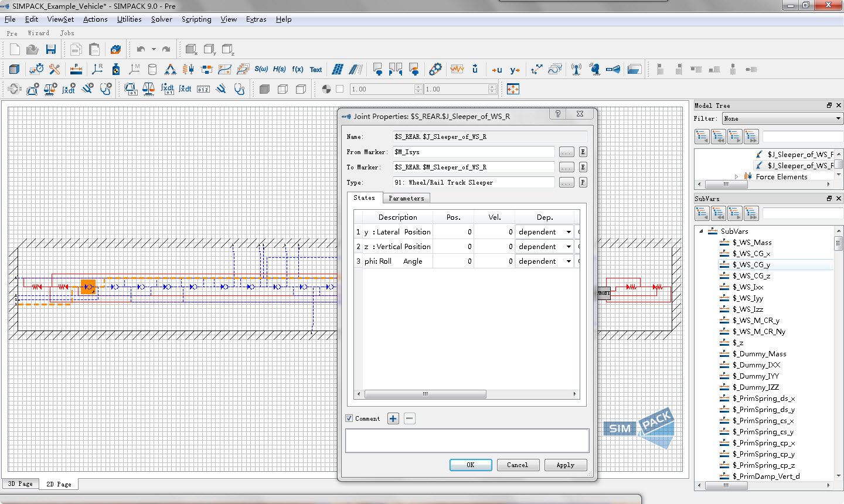Screen dimensions: 844x504
Task: Open the Solver menu
Action: tap(162, 19)
